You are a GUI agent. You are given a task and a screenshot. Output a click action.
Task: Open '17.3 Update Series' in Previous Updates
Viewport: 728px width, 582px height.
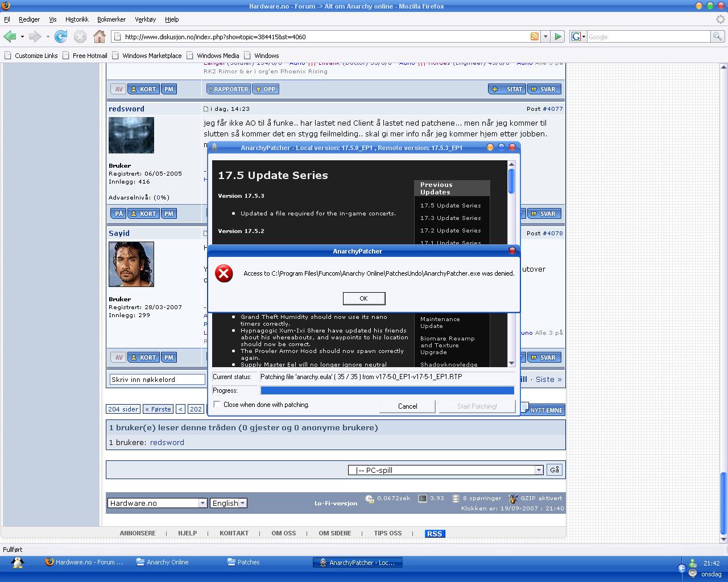click(x=450, y=218)
